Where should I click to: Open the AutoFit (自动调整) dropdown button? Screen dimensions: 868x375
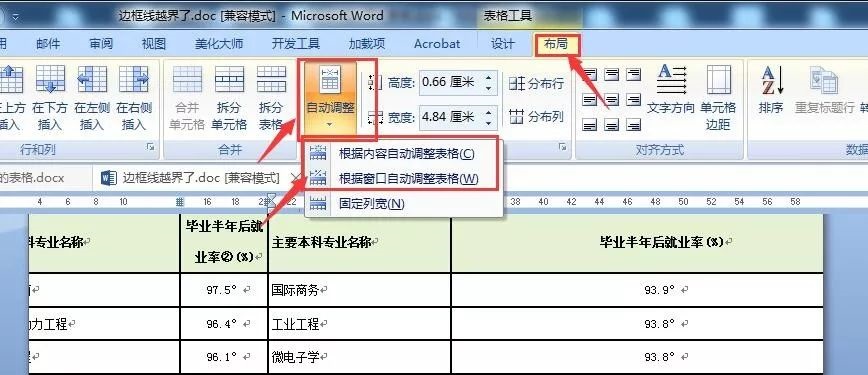pos(330,99)
